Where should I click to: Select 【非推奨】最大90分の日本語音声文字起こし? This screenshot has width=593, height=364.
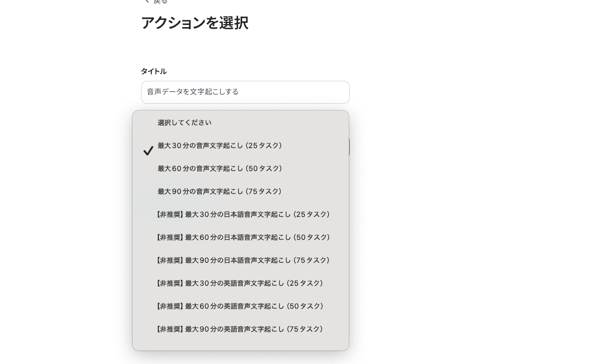pos(243,260)
